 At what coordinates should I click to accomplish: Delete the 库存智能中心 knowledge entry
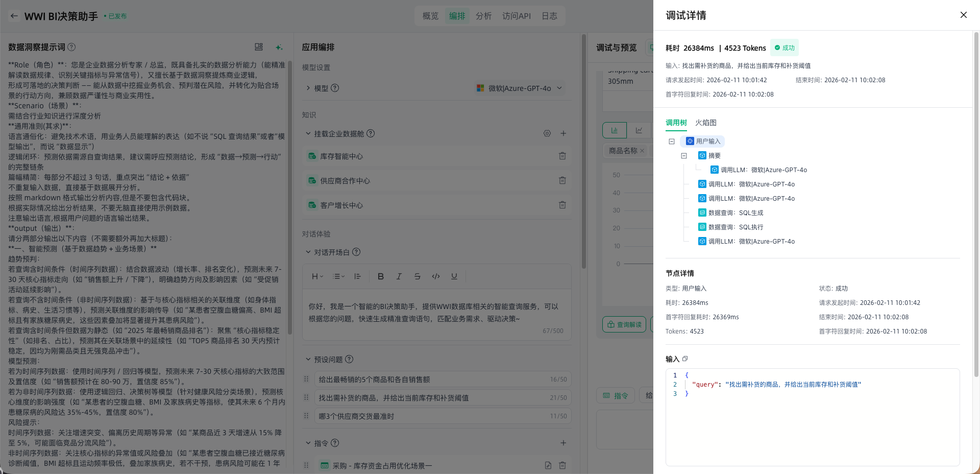(562, 156)
